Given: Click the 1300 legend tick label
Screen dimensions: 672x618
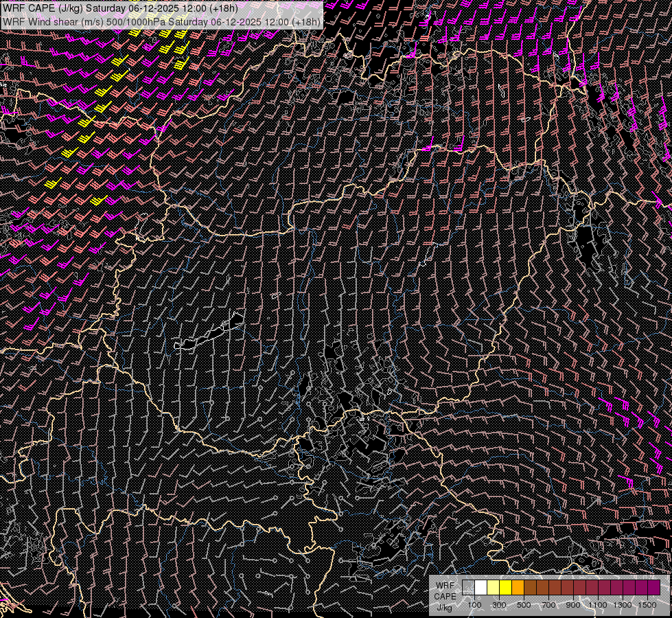Looking at the screenshot, I should click(x=623, y=605).
